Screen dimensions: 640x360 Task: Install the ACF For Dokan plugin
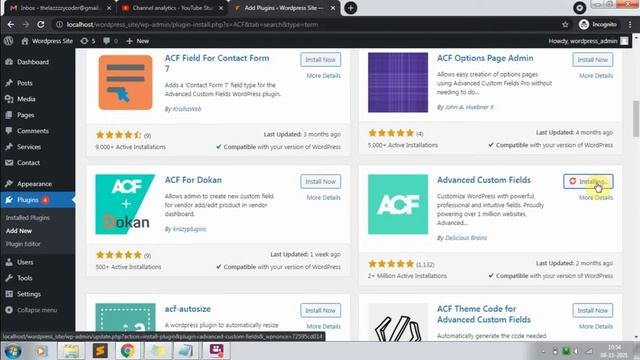[320, 181]
